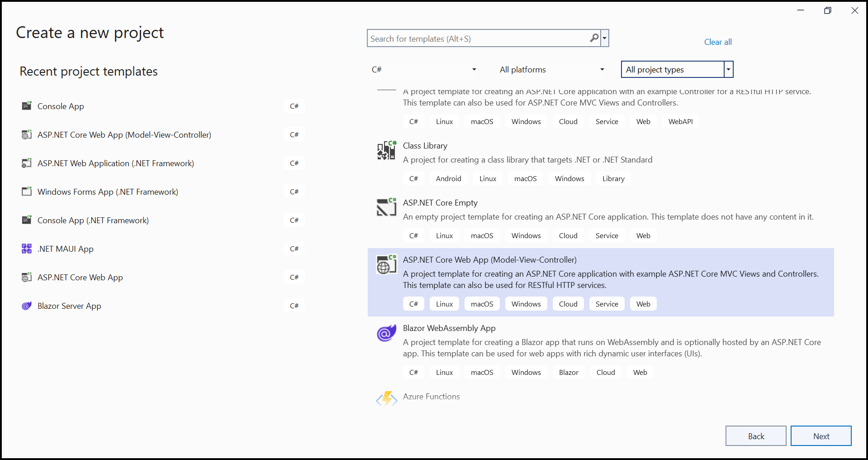
Task: Click the Console App template icon in recent list
Action: tap(27, 105)
